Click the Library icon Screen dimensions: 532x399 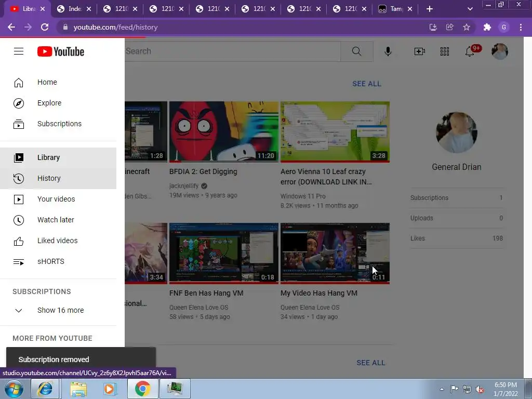[19, 158]
